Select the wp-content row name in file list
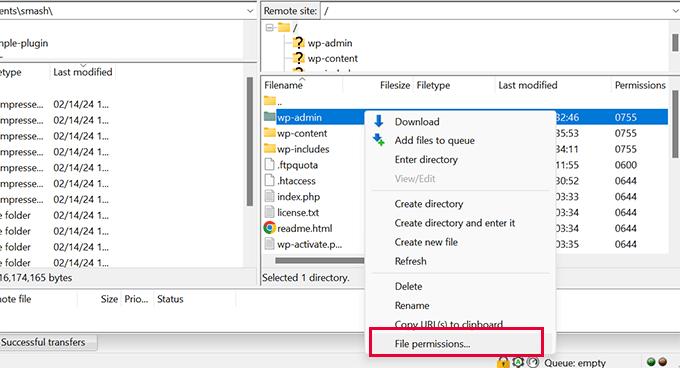The image size is (680, 368). point(302,133)
